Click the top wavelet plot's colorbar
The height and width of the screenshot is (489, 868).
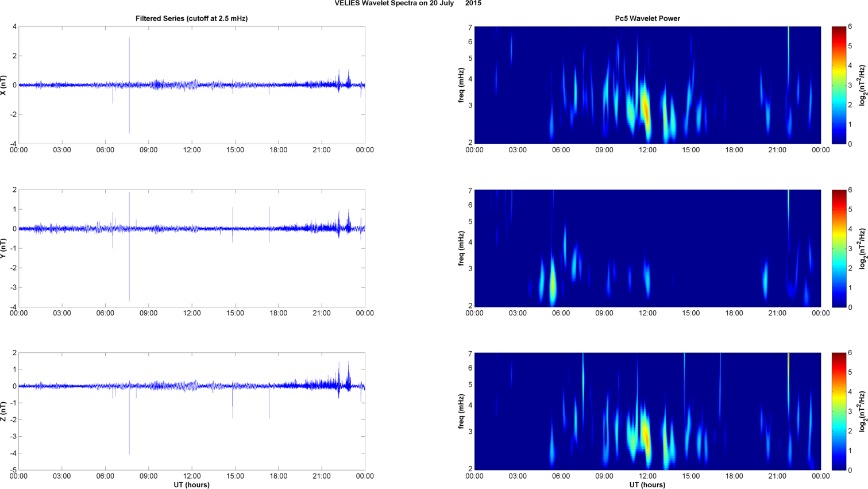pos(839,85)
